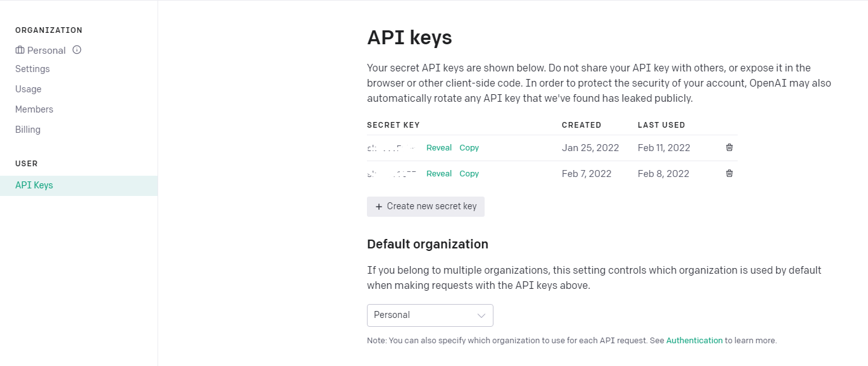Click the plus icon for new secret key
The image size is (868, 366).
[x=379, y=207]
